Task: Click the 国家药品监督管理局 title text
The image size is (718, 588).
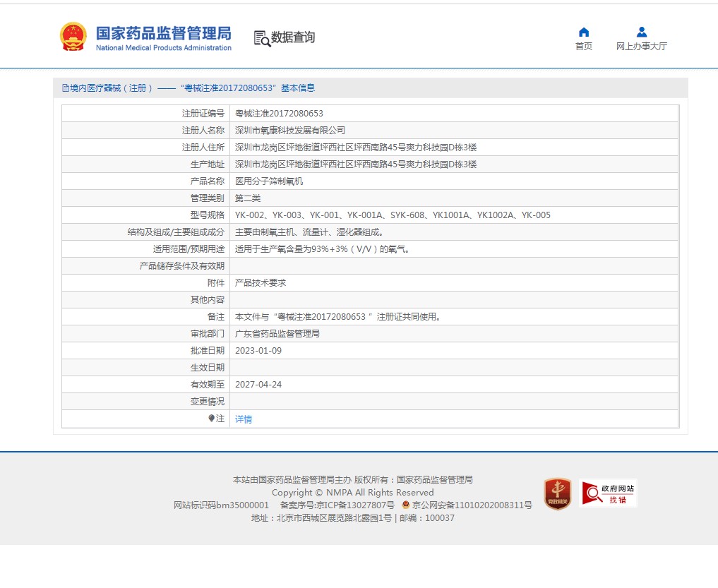Action: pyautogui.click(x=164, y=33)
